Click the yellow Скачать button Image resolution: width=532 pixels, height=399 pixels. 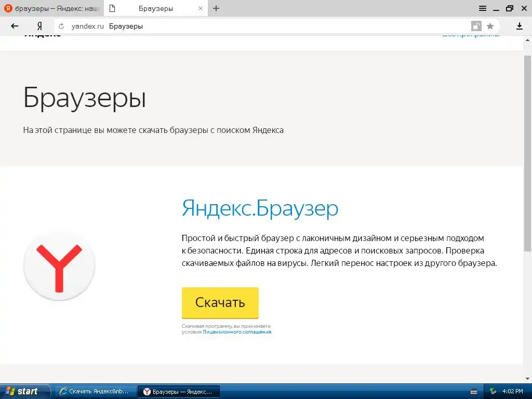click(220, 303)
